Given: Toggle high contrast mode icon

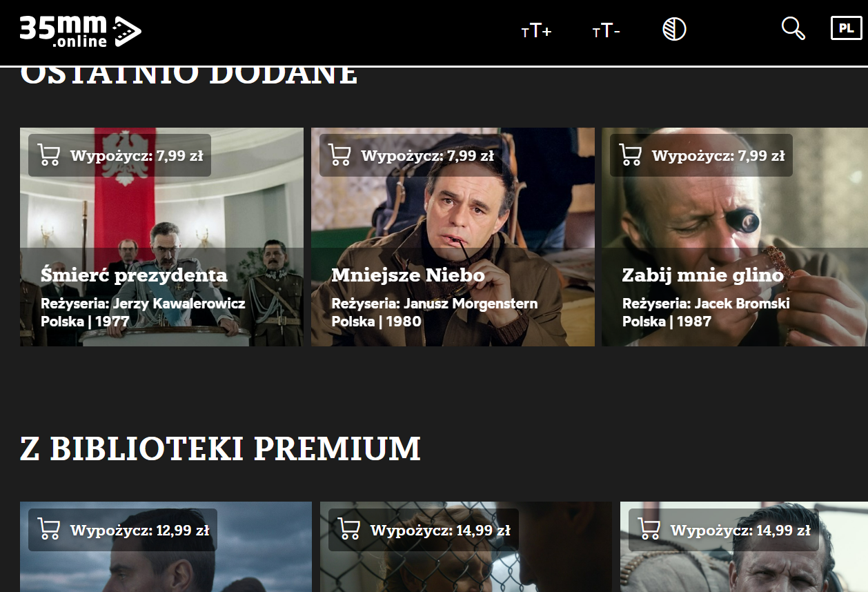Looking at the screenshot, I should pos(674,29).
